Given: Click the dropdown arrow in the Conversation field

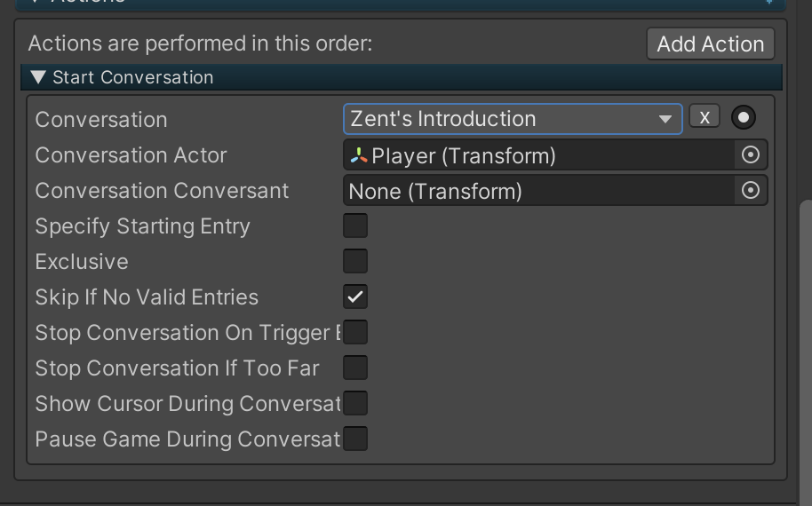Looking at the screenshot, I should [x=665, y=120].
